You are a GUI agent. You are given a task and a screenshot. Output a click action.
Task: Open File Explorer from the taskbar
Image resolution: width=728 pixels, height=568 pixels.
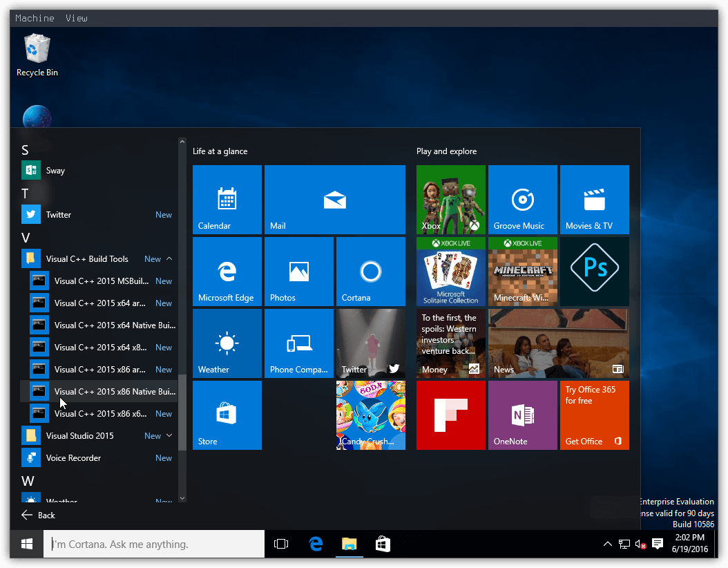[349, 544]
